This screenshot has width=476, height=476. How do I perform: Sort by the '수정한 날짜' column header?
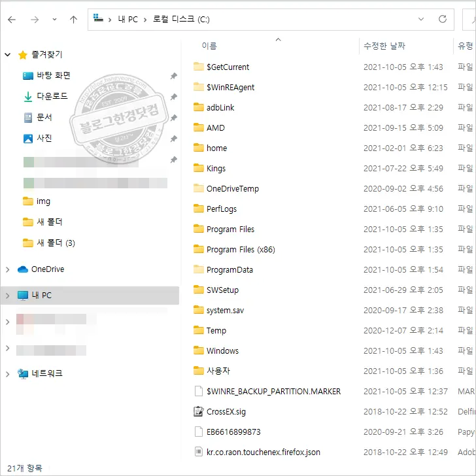click(x=384, y=46)
